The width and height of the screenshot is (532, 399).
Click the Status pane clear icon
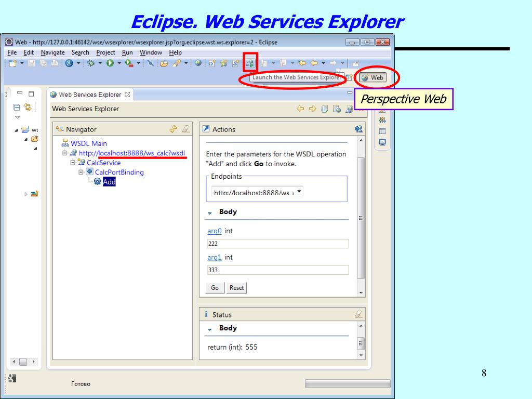point(358,314)
